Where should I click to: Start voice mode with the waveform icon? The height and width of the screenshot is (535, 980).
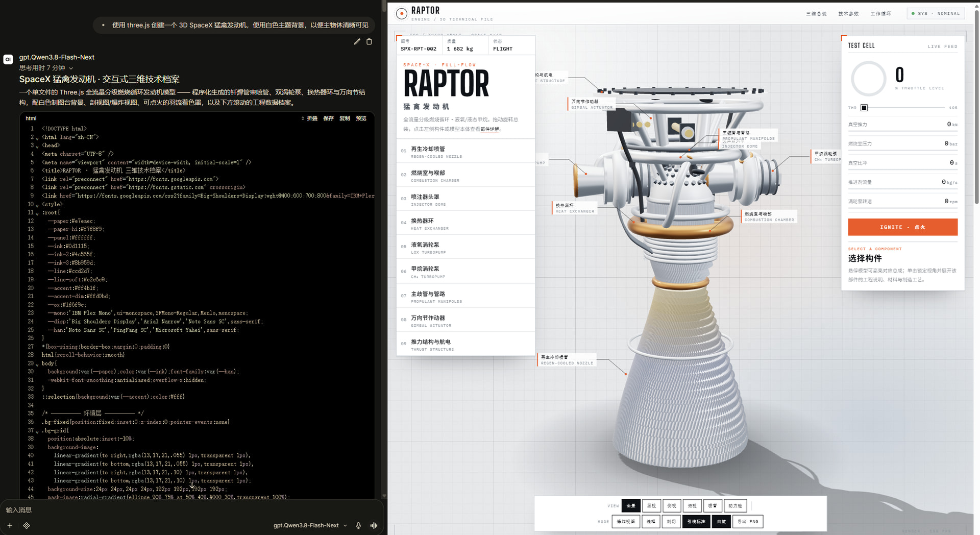pos(374,525)
